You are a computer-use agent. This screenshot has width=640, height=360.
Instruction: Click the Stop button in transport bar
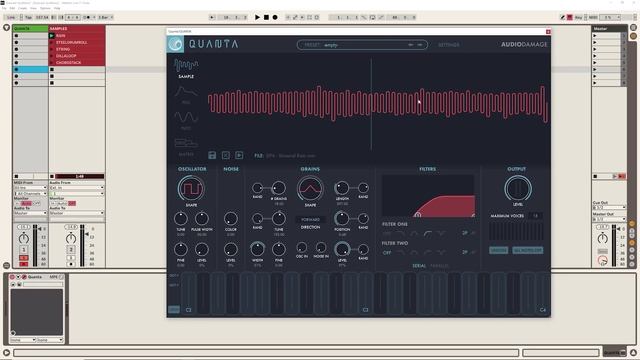266,17
